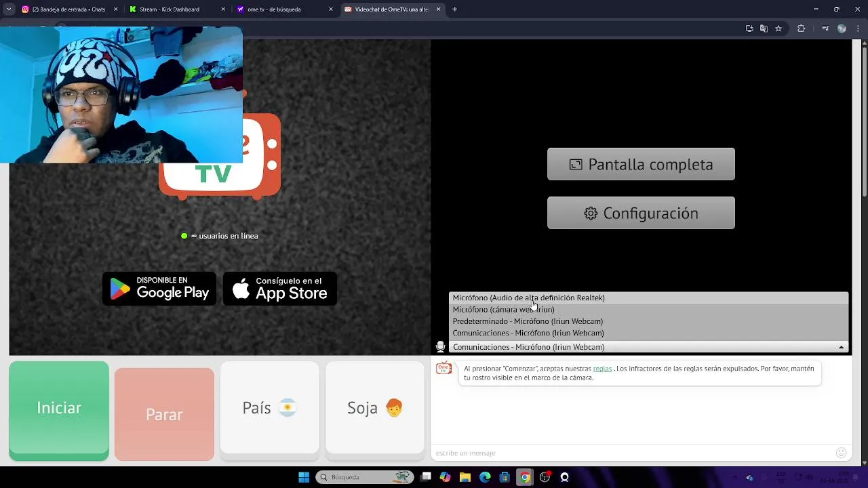
Task: Choose Micrófono (cámara web Iriun) option
Action: click(x=648, y=309)
